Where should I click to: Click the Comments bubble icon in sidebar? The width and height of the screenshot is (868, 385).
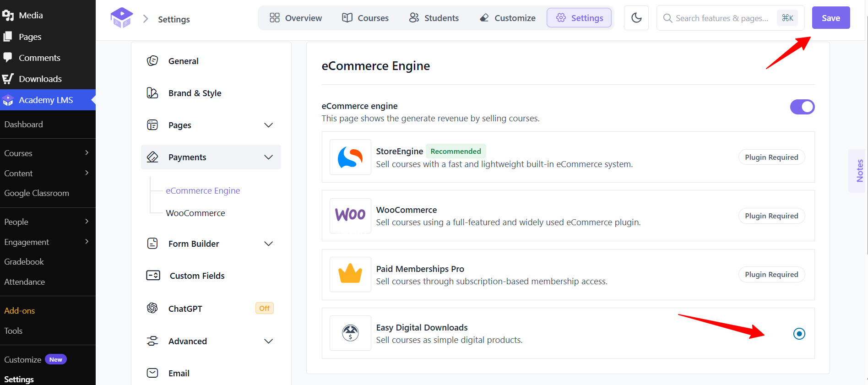pyautogui.click(x=8, y=57)
